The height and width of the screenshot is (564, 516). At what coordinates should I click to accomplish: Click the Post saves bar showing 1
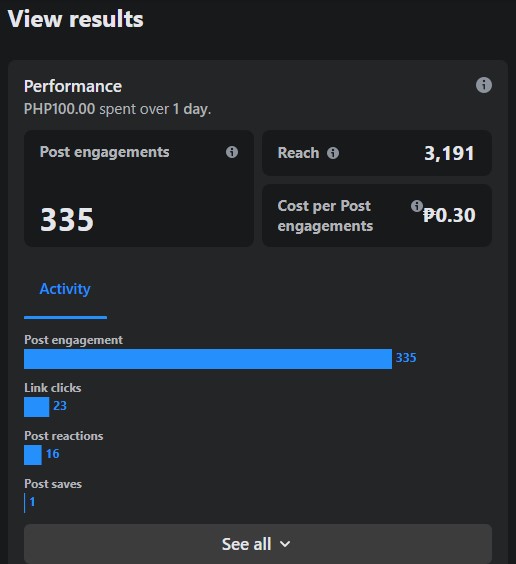click(25, 503)
